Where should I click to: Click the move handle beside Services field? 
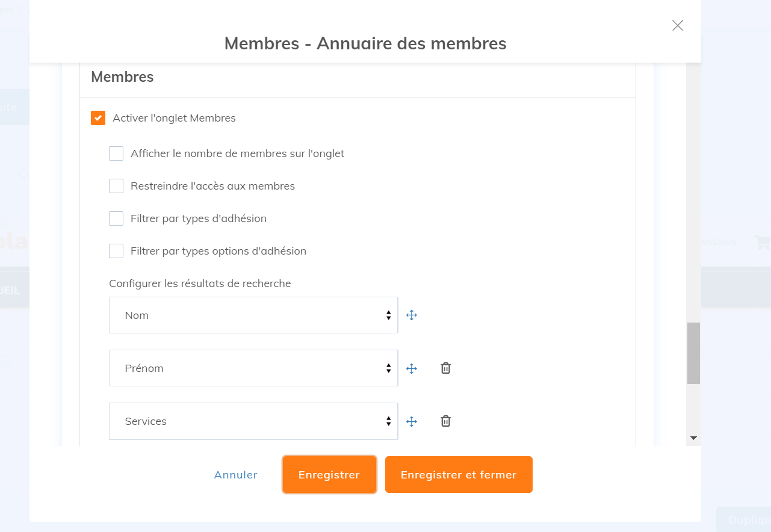tap(412, 421)
